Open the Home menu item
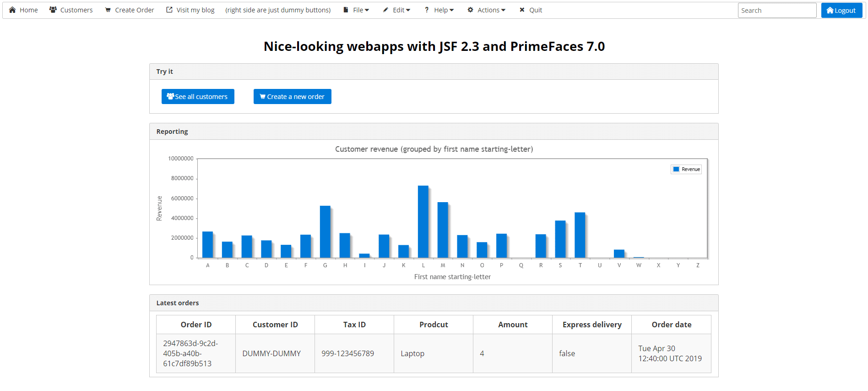The image size is (868, 391). (23, 10)
